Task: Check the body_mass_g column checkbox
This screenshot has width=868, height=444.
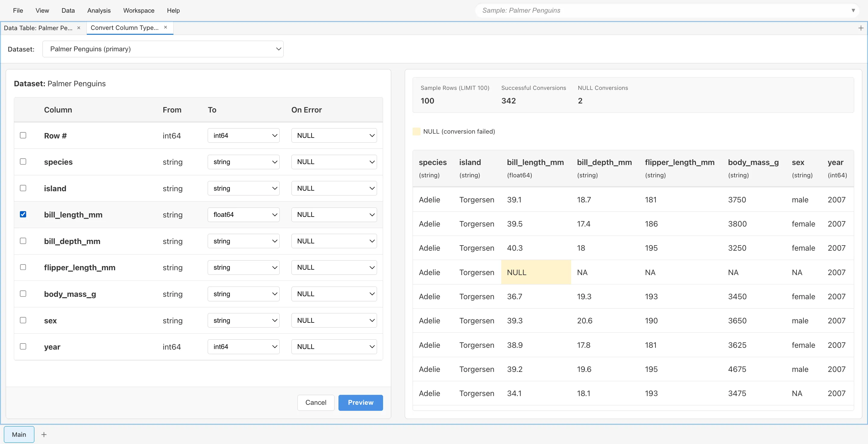Action: tap(23, 294)
